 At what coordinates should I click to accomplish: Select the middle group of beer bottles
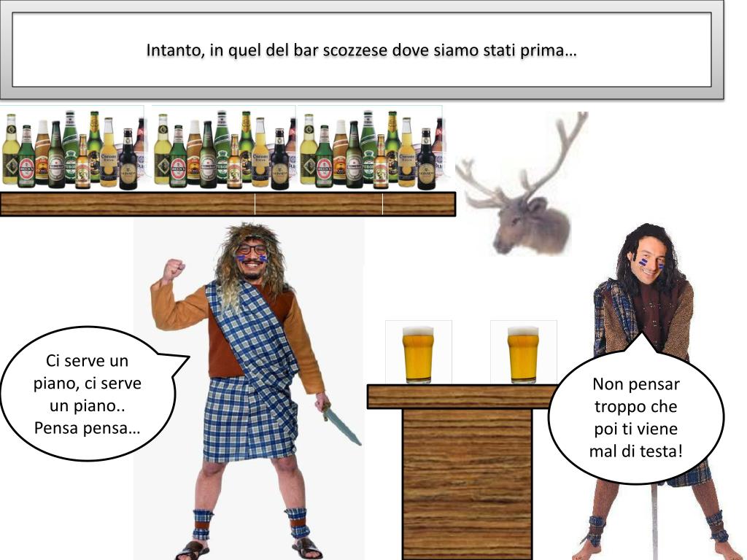tap(223, 148)
